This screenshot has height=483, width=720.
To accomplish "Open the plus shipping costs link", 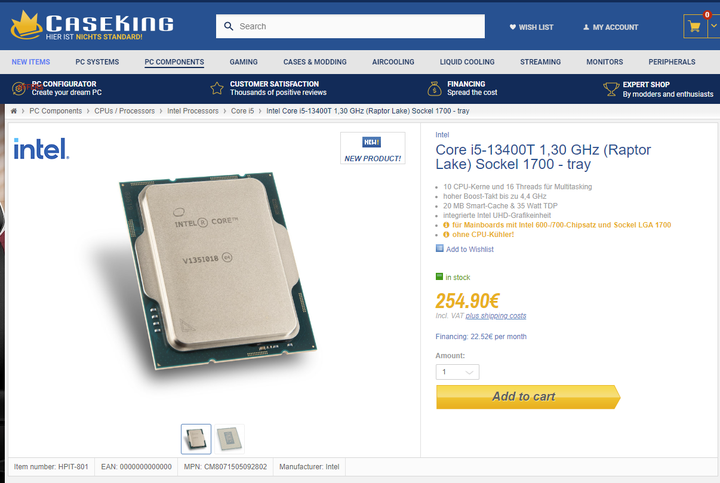I will pos(496,316).
